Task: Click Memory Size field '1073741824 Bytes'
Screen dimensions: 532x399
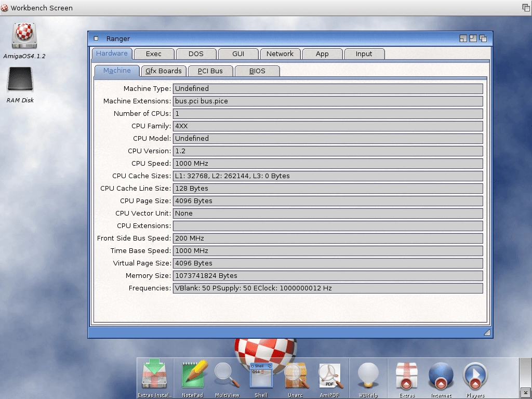Action: [x=328, y=276]
